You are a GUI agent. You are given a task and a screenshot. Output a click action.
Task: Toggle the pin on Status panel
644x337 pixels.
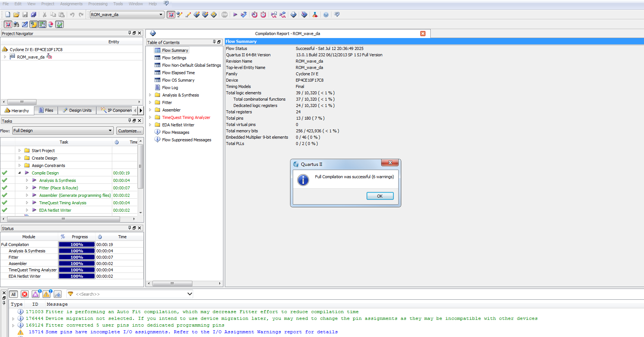(x=130, y=228)
